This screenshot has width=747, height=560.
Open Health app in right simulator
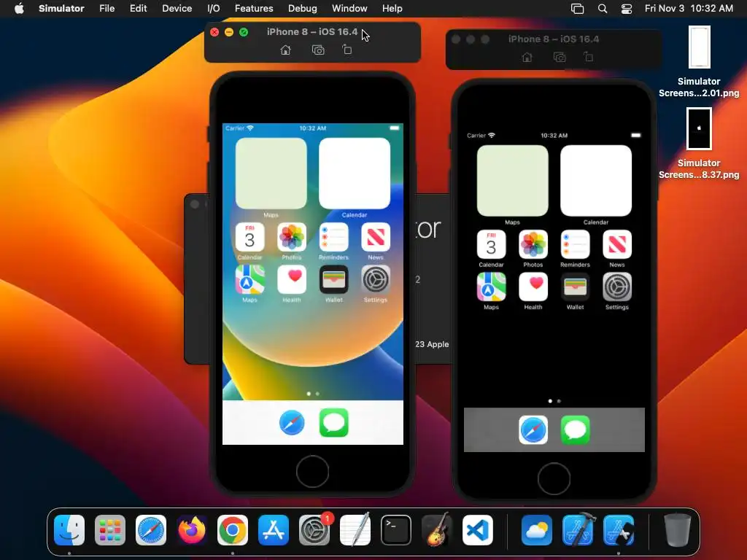point(533,287)
